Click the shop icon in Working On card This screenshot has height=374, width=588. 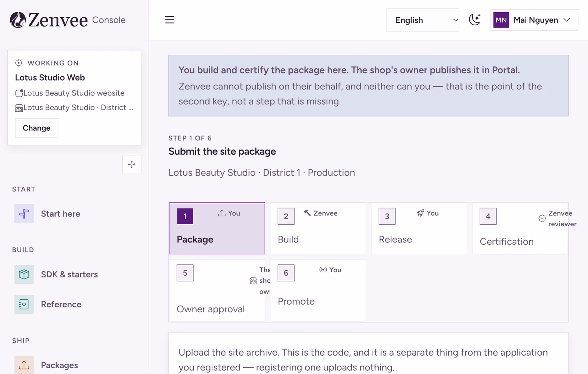point(19,108)
